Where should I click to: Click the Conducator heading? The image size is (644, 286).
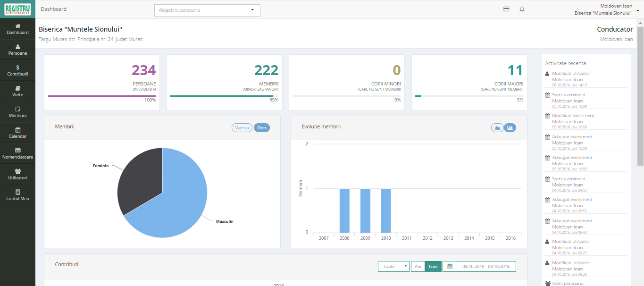point(615,29)
